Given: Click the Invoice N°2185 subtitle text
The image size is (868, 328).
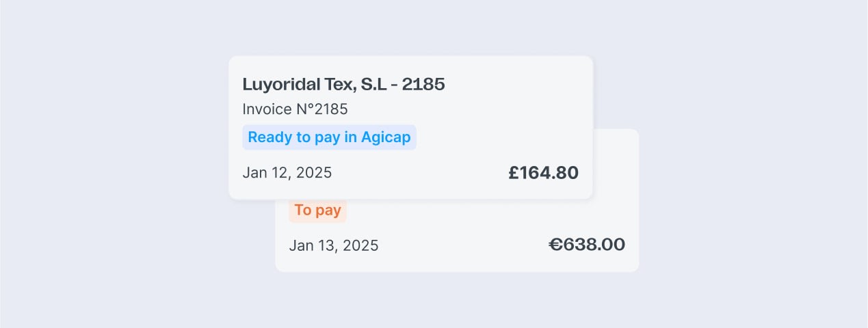Looking at the screenshot, I should [295, 109].
